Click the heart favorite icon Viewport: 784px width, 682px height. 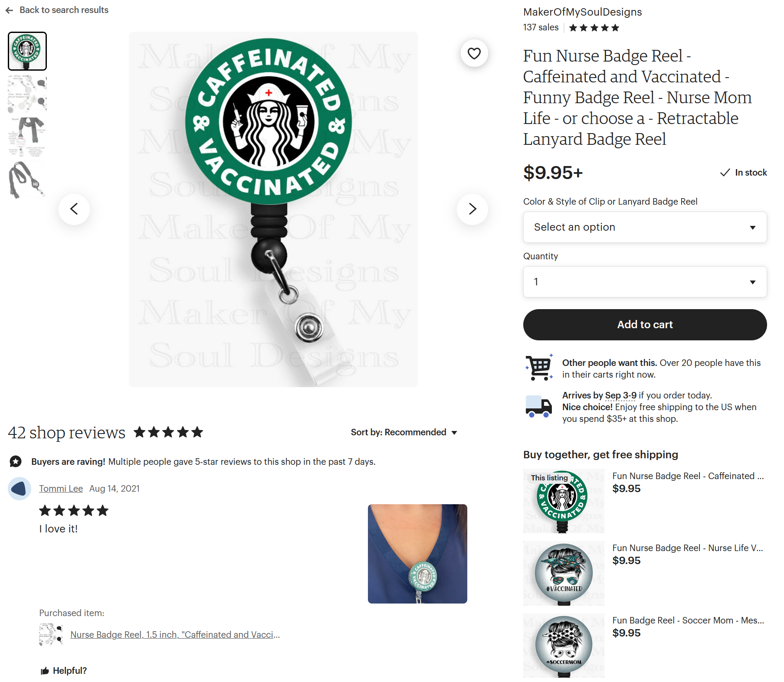point(474,53)
